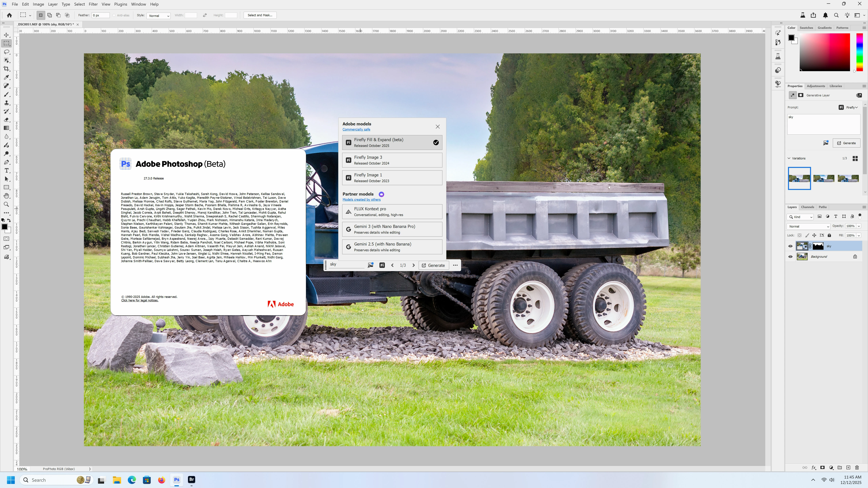The height and width of the screenshot is (488, 868).
Task: Choose Firefly Image 3 model
Action: tap(392, 160)
